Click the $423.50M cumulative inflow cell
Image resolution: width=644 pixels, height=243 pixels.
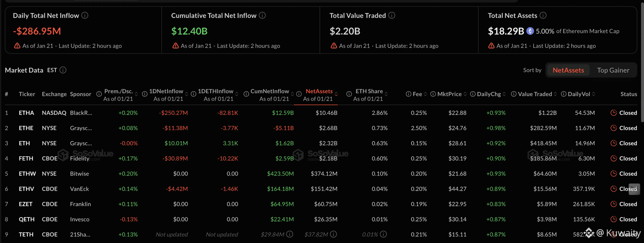[x=280, y=174]
